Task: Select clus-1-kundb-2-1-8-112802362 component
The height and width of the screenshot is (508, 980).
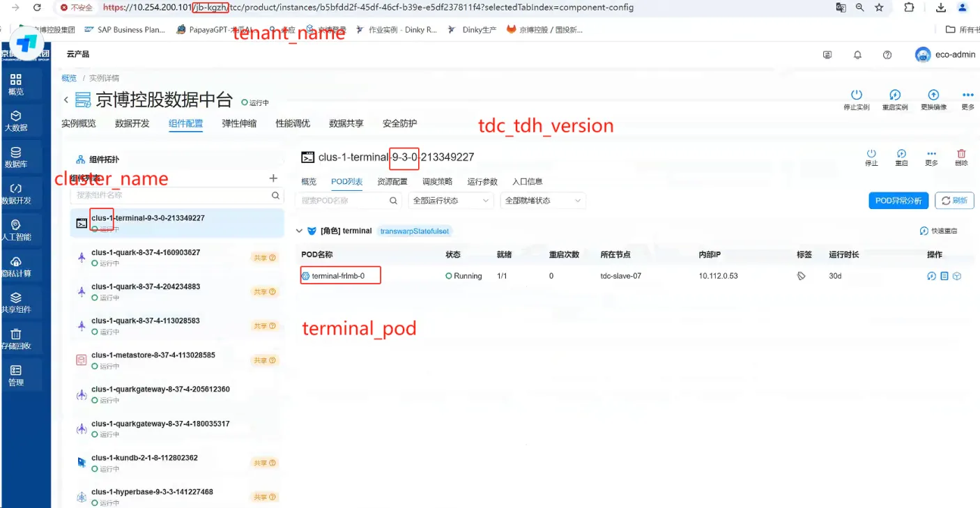Action: [x=144, y=458]
